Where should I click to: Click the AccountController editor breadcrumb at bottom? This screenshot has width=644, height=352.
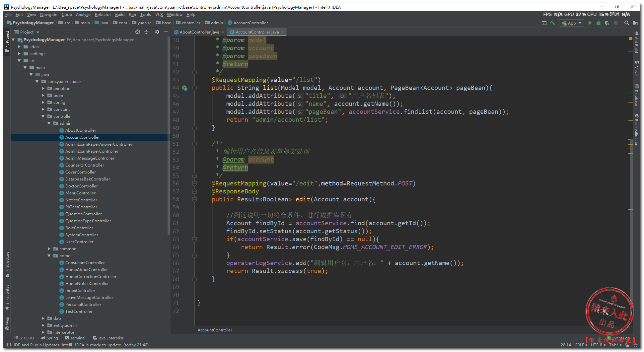pos(215,330)
